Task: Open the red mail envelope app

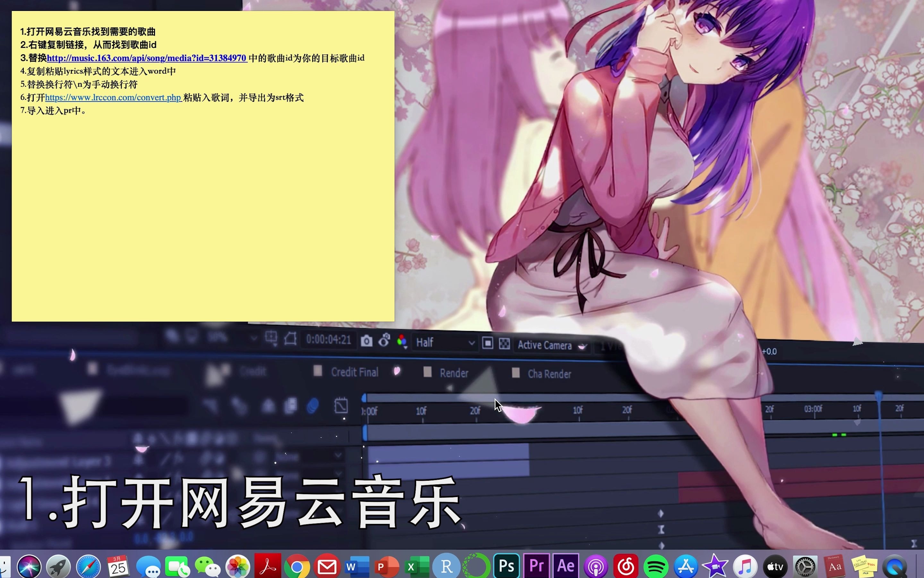Action: tap(327, 566)
